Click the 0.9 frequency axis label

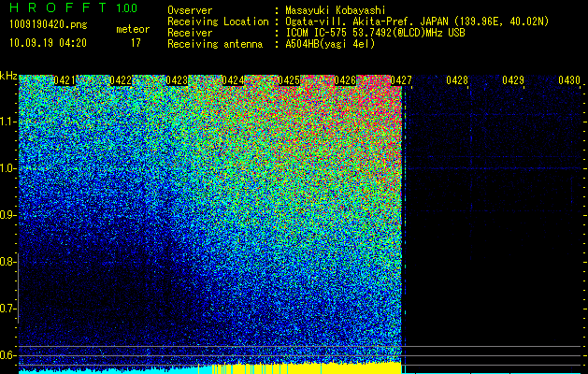pyautogui.click(x=7, y=215)
